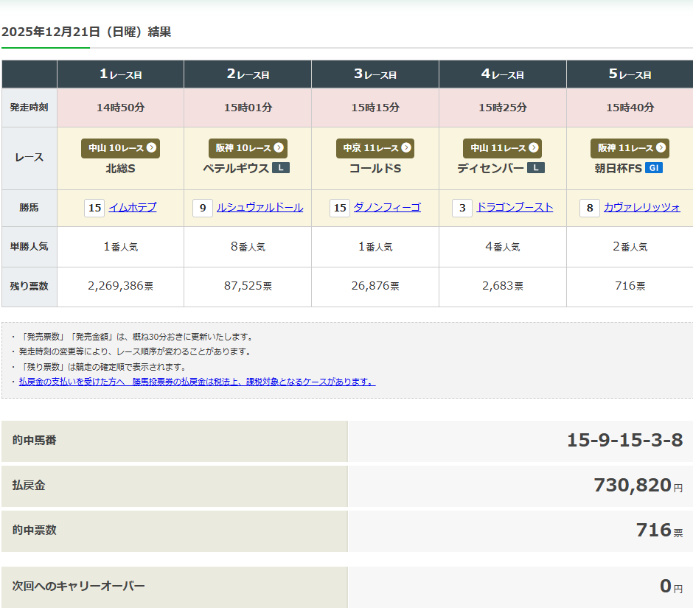Open the 払戻金 tax notice link

click(x=197, y=382)
